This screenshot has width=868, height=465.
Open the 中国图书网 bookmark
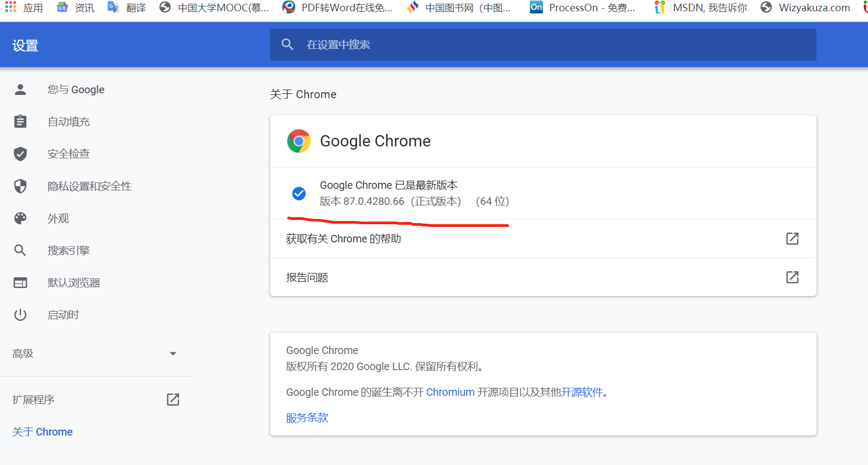click(x=459, y=8)
